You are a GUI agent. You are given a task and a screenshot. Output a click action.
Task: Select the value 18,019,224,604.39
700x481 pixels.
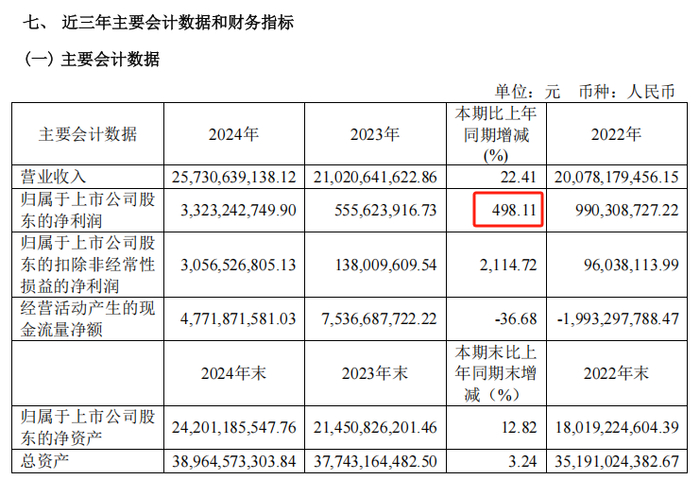[617, 427]
